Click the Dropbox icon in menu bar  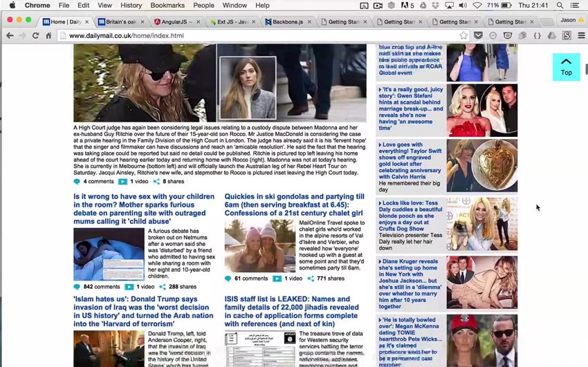click(x=435, y=6)
